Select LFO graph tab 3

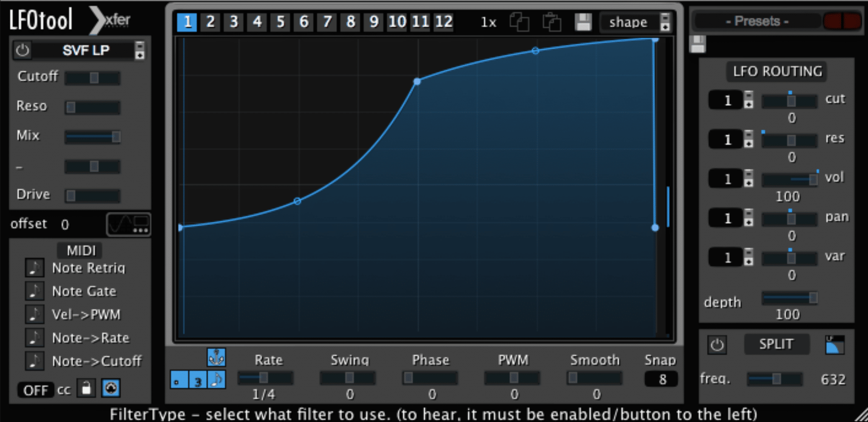(x=234, y=22)
